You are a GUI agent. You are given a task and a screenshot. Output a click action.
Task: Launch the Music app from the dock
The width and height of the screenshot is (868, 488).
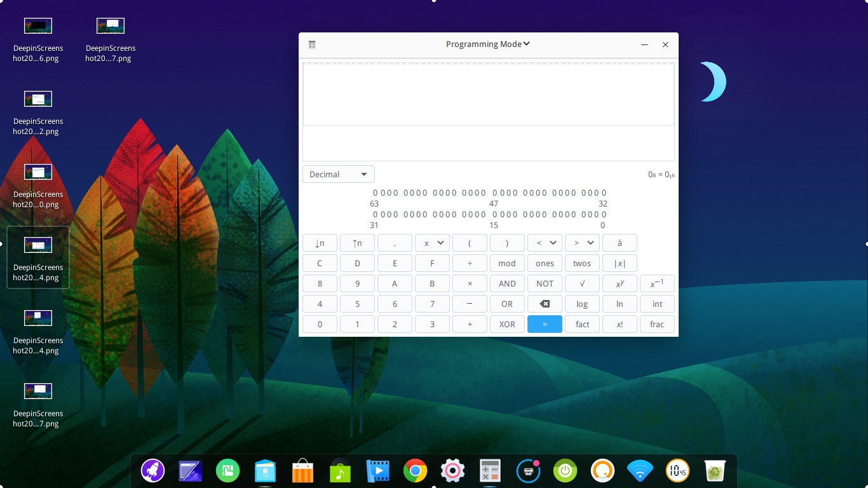[x=340, y=471]
